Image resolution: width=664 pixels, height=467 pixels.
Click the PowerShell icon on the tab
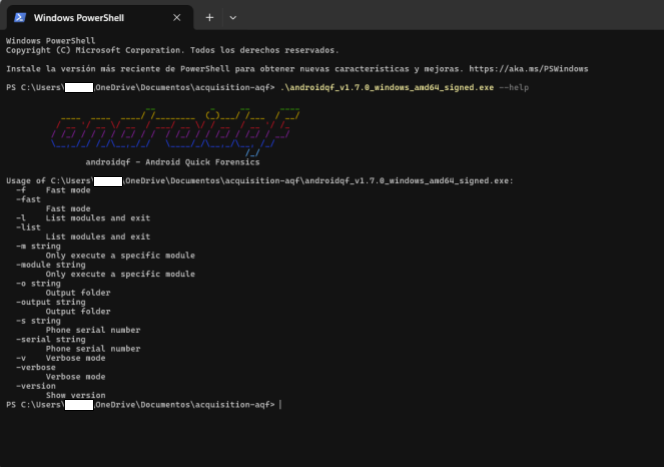(19, 17)
